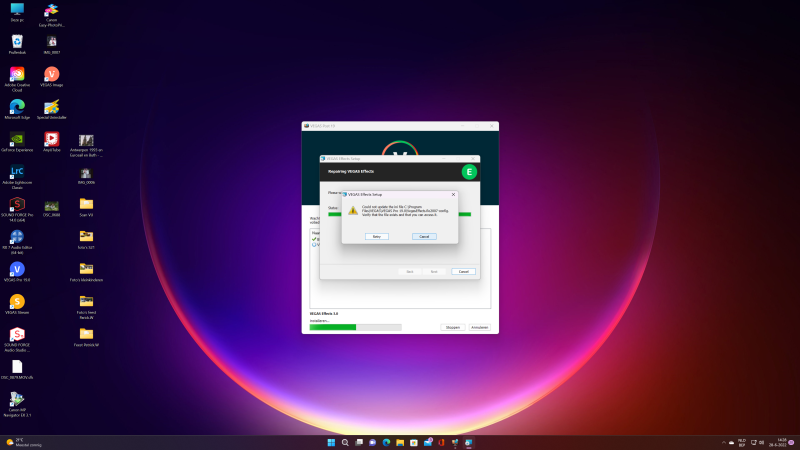Screen dimensions: 800x450
Task: Open VEGAS Pro 19.0 desktop icon
Action: click(x=17, y=269)
